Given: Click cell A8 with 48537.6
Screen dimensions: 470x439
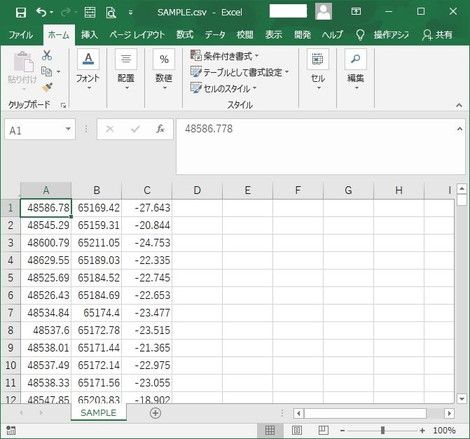Looking at the screenshot, I should 46,330.
